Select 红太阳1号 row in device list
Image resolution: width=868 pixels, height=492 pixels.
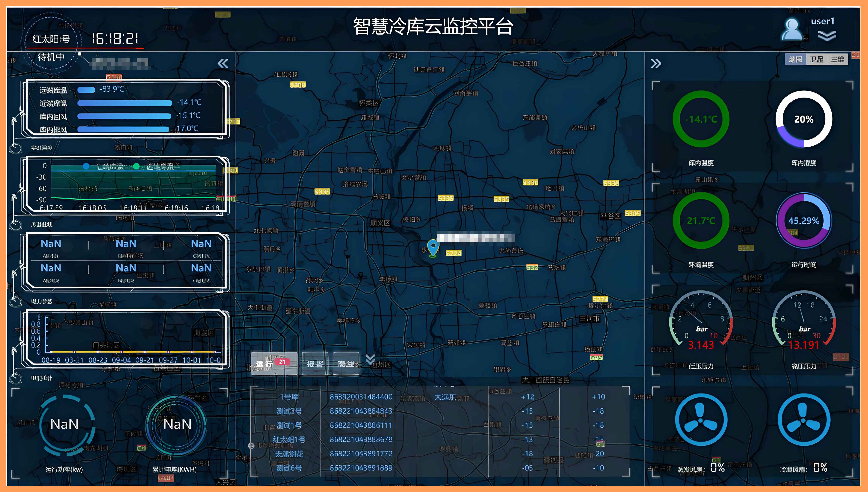pos(289,439)
